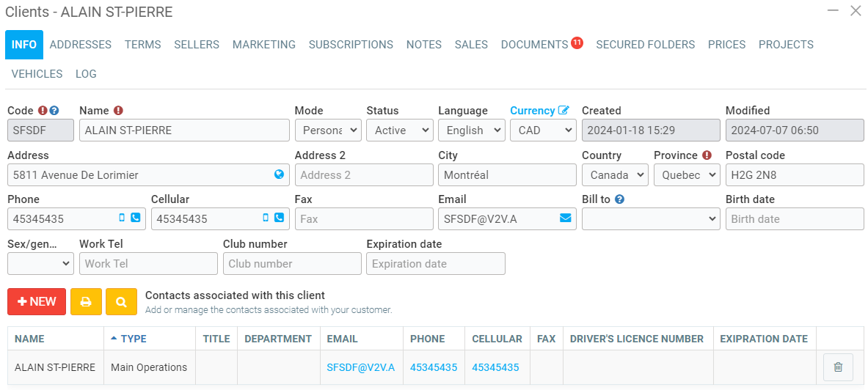Open the Status dropdown
The image size is (868, 390).
(x=399, y=130)
